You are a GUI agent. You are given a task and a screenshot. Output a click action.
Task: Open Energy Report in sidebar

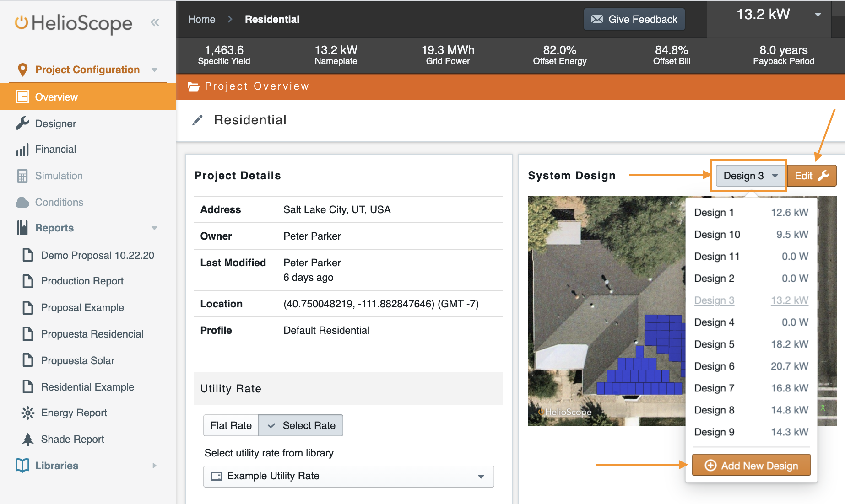74,413
